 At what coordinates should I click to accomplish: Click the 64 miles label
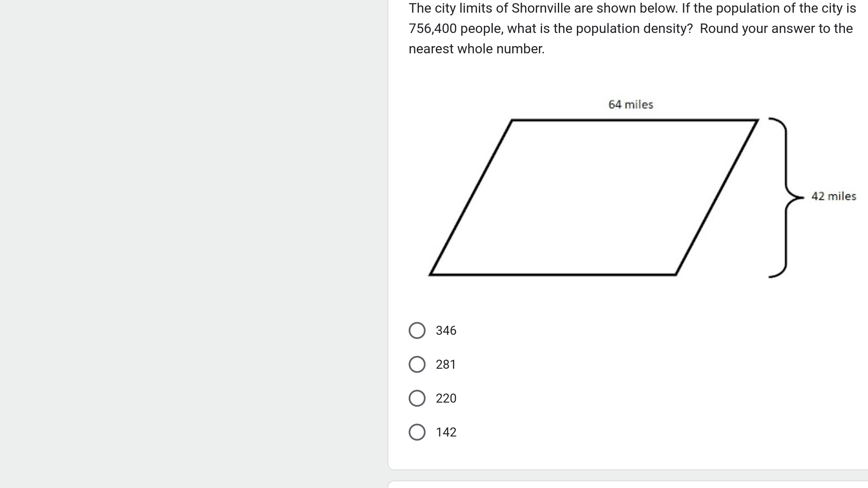pos(630,104)
